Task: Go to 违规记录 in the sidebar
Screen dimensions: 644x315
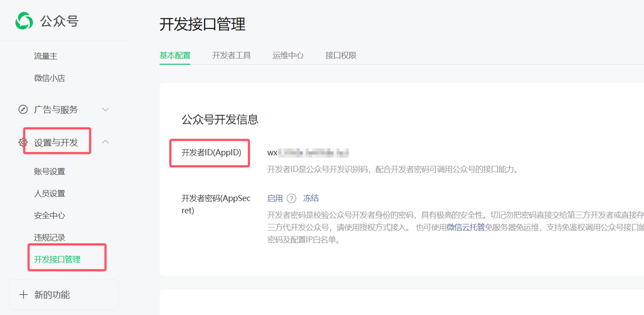Action: pos(50,238)
